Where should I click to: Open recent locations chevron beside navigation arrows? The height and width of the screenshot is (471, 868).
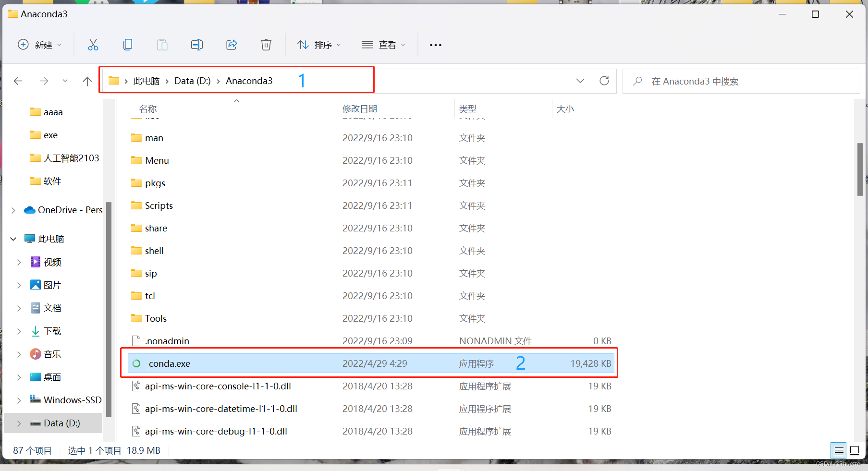(x=65, y=81)
